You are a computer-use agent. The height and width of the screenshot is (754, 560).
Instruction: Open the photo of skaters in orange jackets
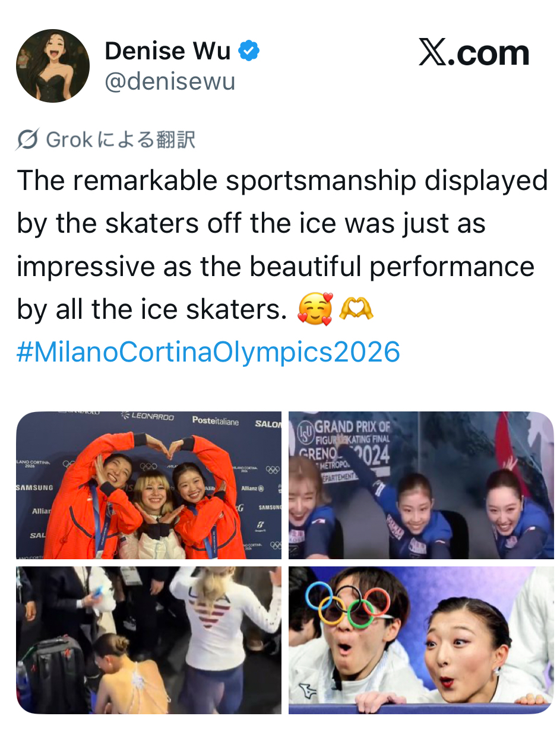[148, 485]
